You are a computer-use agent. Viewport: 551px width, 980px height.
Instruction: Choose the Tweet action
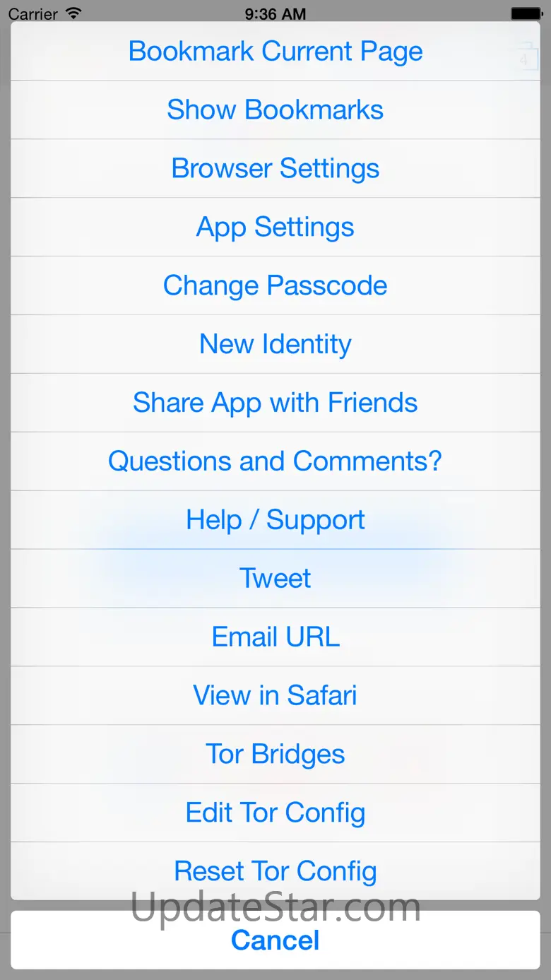tap(275, 579)
